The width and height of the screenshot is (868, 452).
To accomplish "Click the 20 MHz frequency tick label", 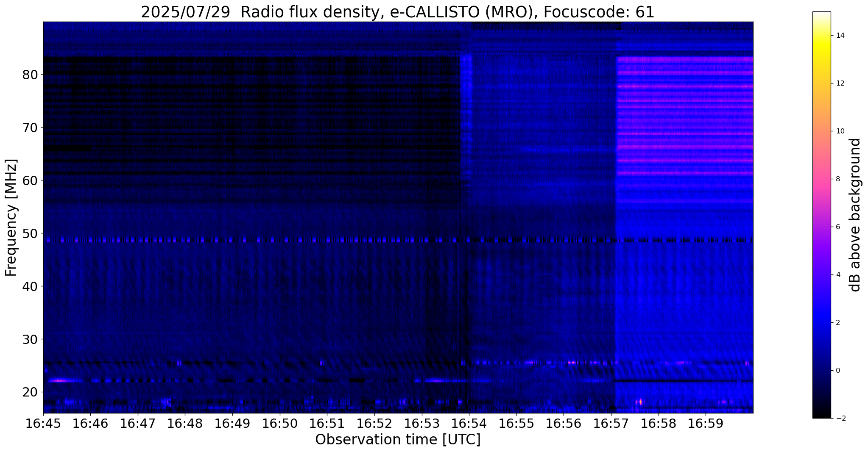I will (30, 392).
